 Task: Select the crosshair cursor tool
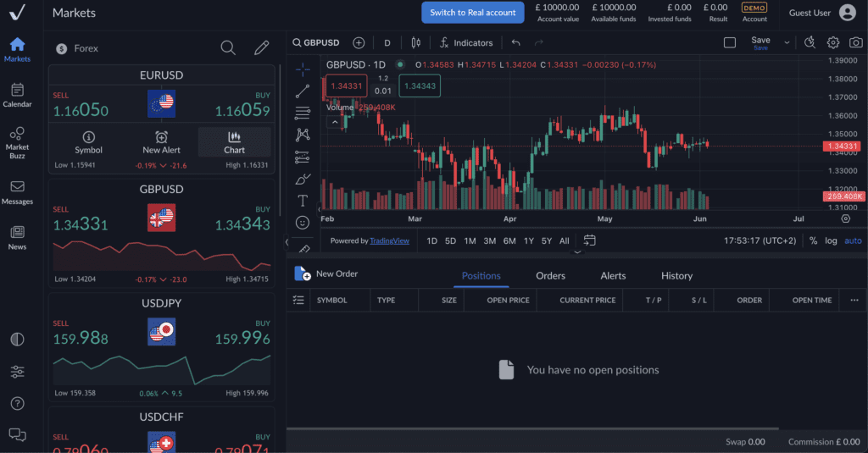303,69
